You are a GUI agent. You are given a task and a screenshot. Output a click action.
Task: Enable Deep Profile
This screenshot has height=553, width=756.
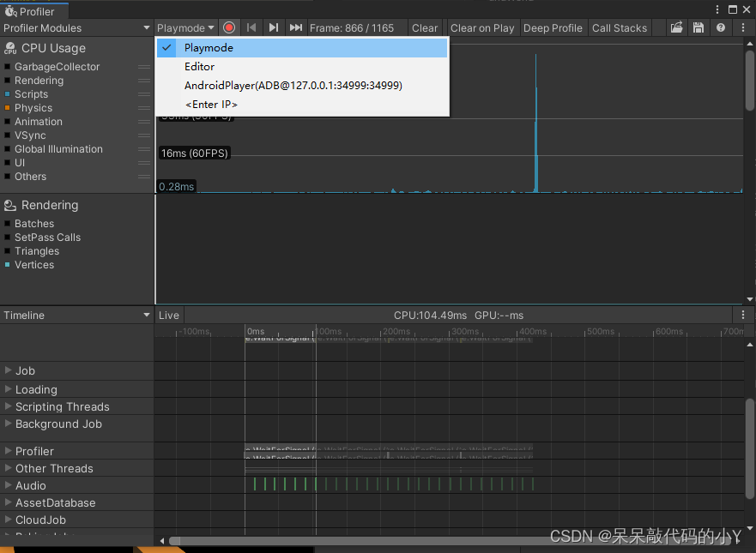coord(553,28)
